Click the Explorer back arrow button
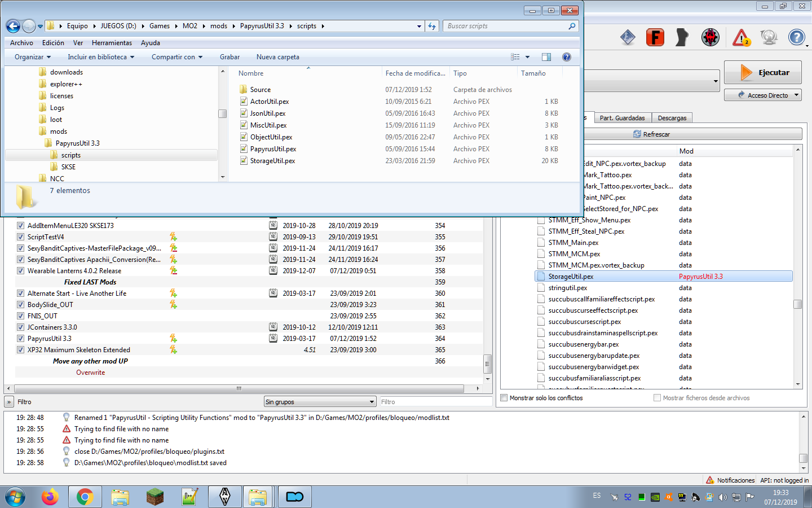Screen dimensions: 812x508 click(x=13, y=26)
